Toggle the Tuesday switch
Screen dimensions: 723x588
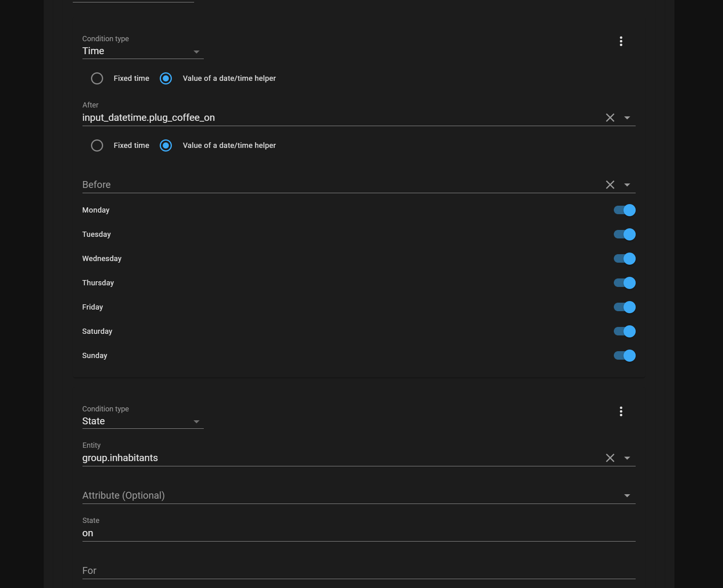624,234
